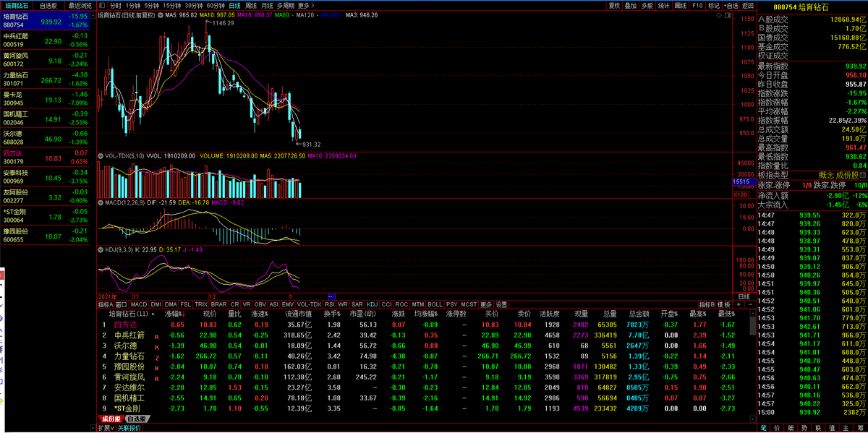Image resolution: width=868 pixels, height=433 pixels.
Task: Open the 模板 template menu
Action: [x=723, y=304]
